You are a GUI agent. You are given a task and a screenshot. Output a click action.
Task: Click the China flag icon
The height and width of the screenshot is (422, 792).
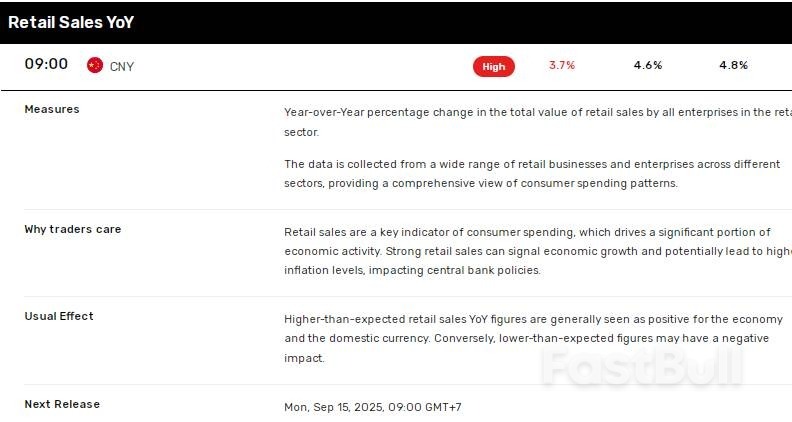coord(94,65)
